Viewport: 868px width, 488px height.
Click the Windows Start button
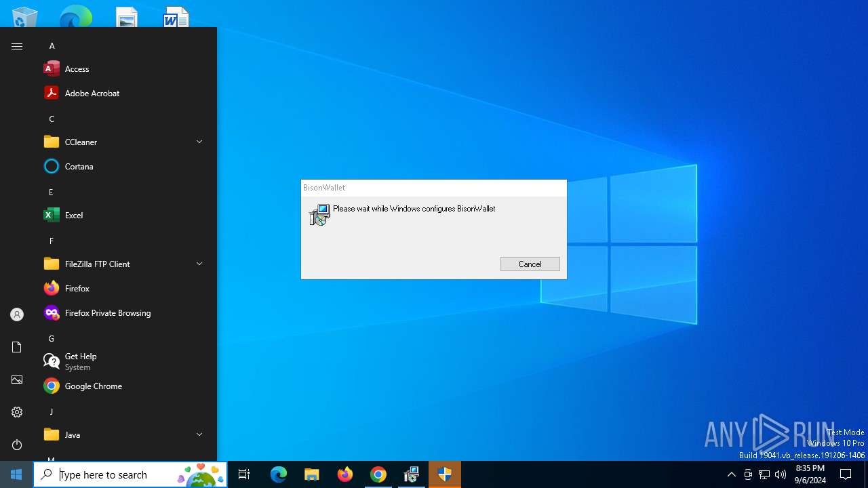point(16,474)
